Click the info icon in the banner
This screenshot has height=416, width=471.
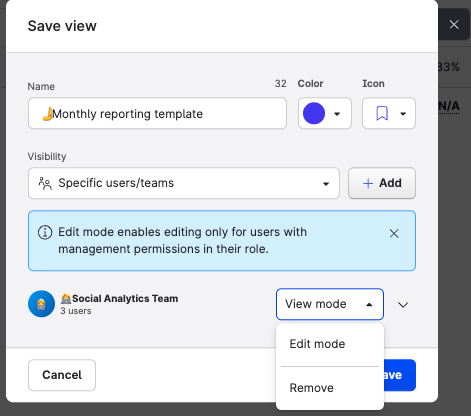pyautogui.click(x=45, y=232)
